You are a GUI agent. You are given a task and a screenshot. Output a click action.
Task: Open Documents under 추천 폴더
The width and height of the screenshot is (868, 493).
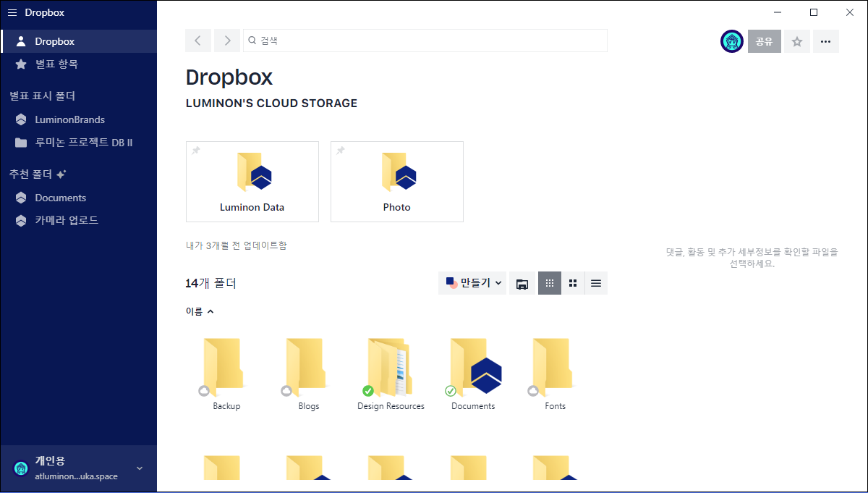[x=79, y=198]
